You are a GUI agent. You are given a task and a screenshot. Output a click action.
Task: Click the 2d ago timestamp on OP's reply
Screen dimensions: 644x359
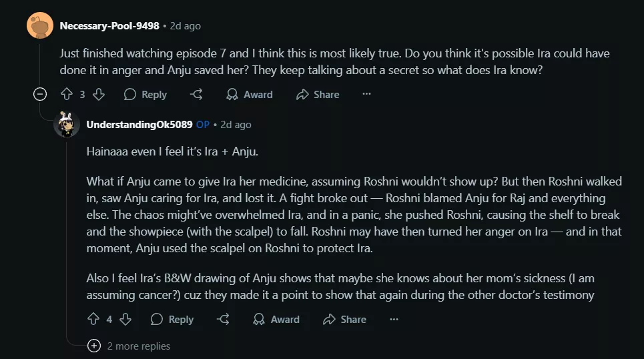[x=236, y=125]
